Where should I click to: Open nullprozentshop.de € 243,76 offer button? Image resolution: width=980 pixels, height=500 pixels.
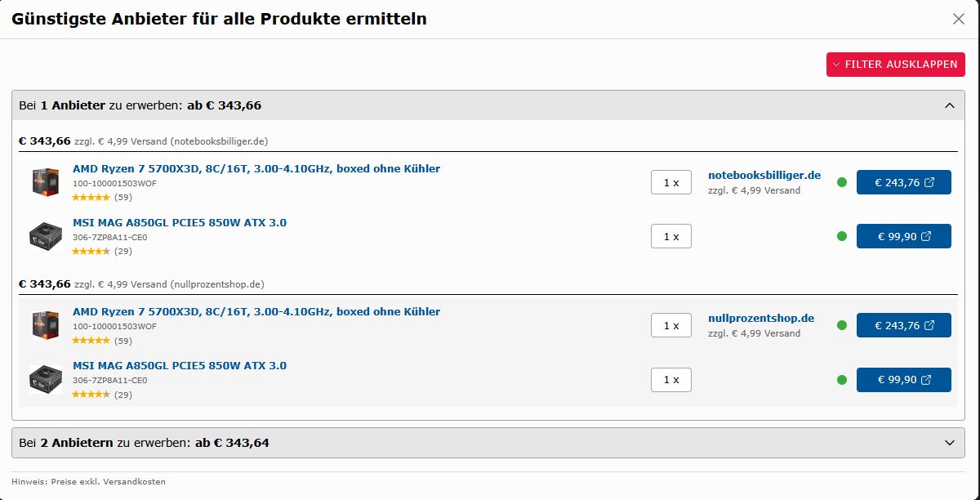point(903,326)
